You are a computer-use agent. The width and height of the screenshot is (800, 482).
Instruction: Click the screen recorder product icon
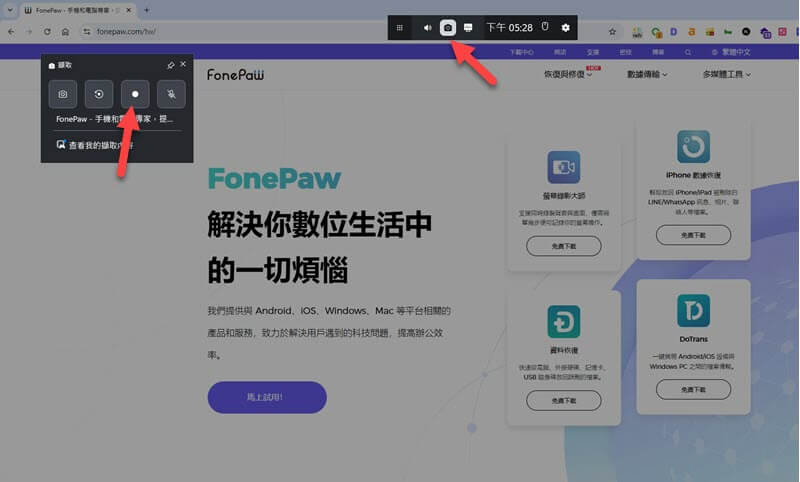pyautogui.click(x=564, y=167)
